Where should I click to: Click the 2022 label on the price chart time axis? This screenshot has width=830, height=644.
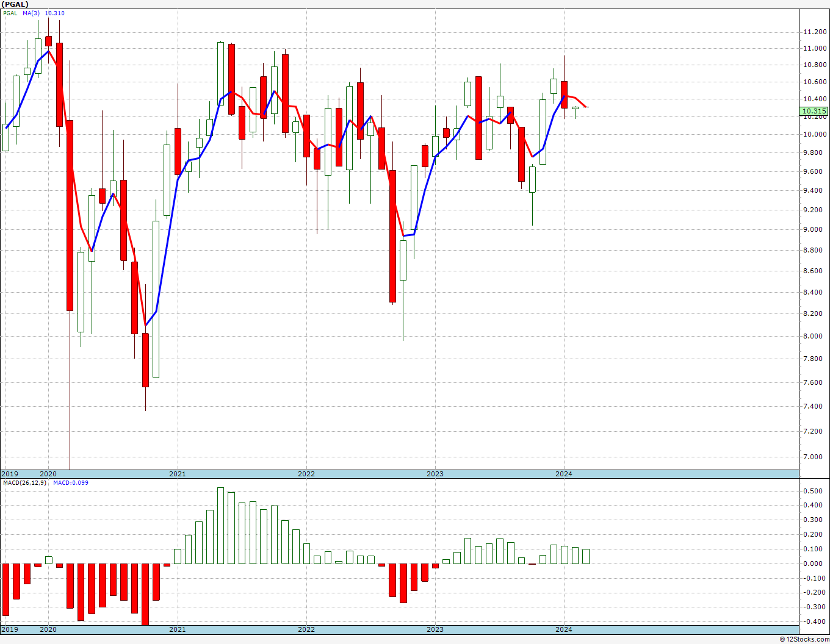[x=306, y=474]
